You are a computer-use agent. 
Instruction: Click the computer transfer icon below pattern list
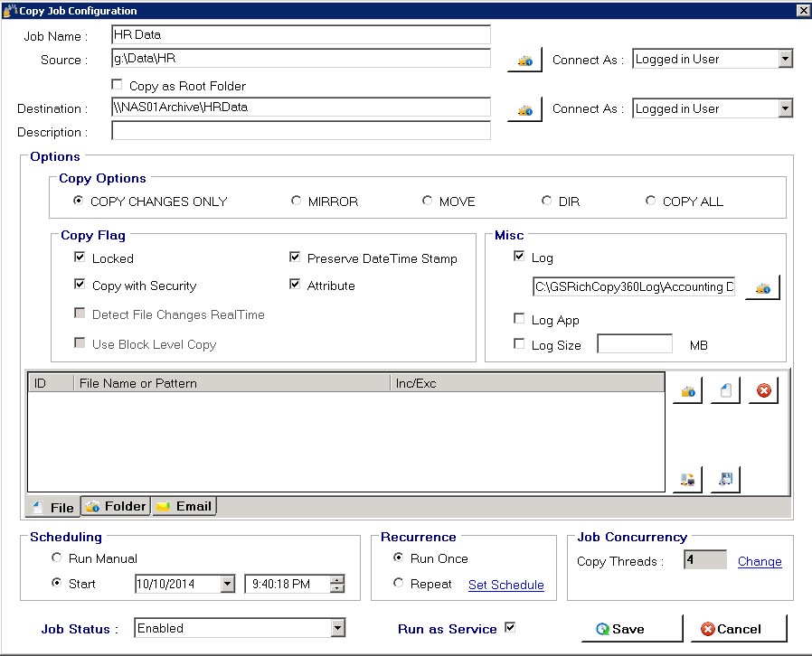point(687,480)
